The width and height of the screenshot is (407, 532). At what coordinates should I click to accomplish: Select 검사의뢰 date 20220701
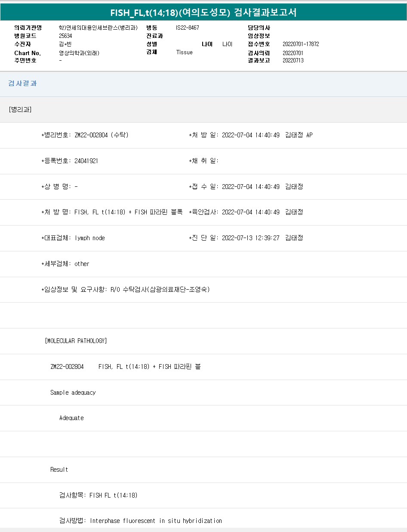(x=293, y=53)
